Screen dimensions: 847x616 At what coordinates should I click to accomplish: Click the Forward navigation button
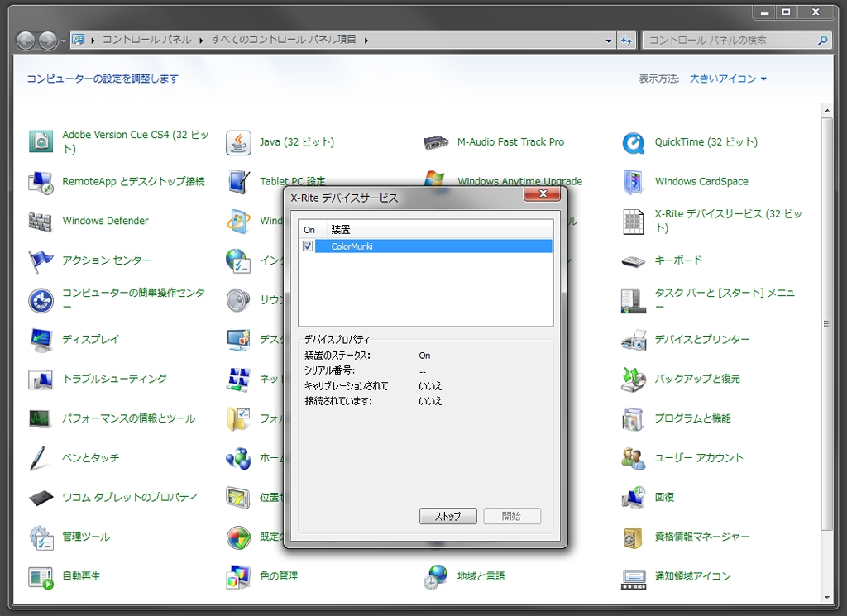(x=47, y=40)
